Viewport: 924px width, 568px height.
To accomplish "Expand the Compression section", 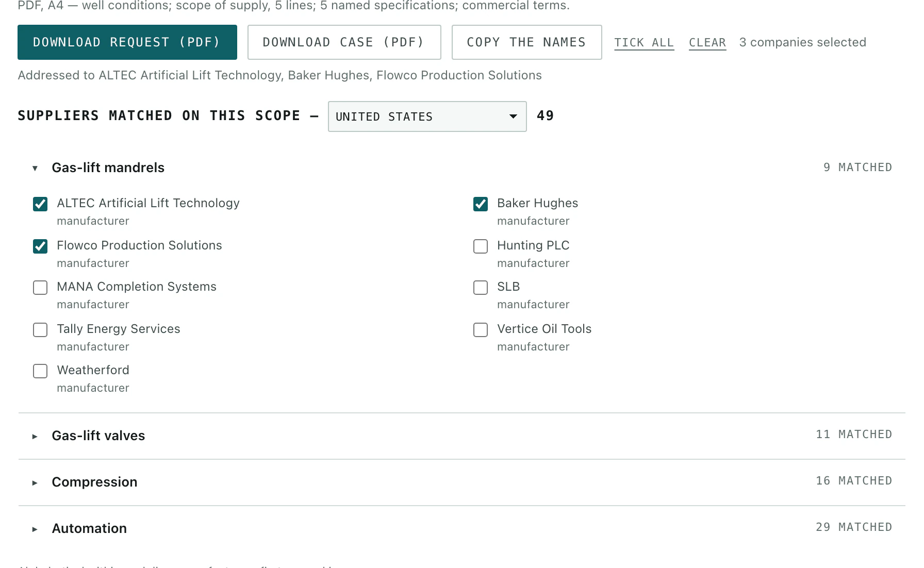I will pos(35,482).
